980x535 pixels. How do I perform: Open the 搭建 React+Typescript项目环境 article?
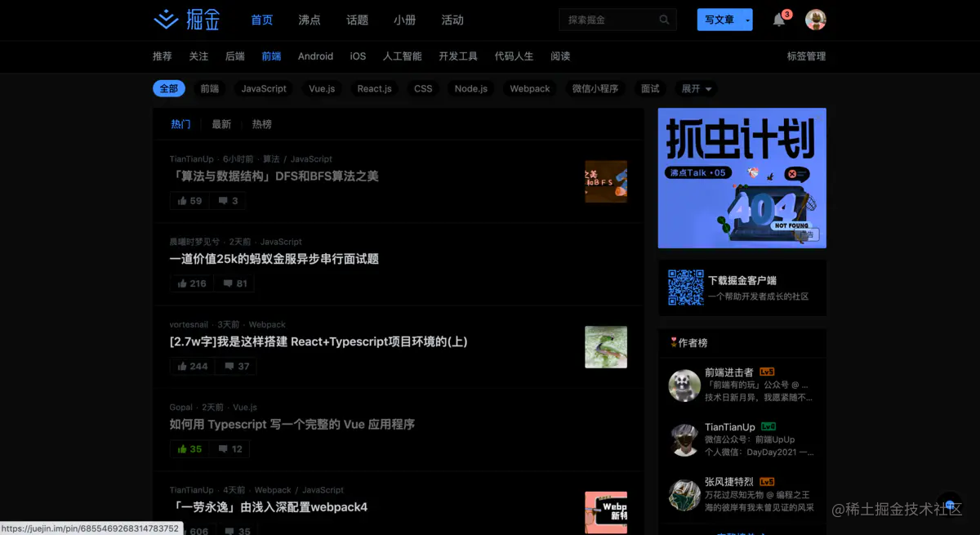click(x=318, y=341)
